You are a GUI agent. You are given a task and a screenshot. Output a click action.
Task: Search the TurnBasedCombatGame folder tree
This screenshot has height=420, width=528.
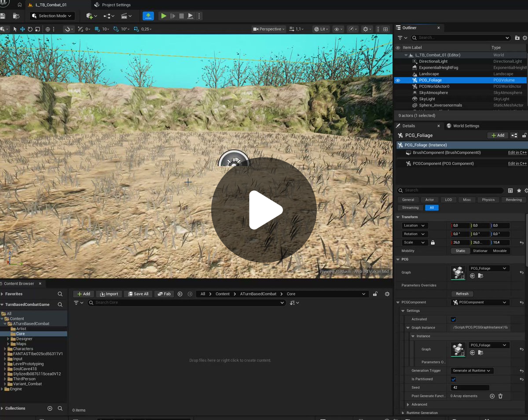pos(60,304)
